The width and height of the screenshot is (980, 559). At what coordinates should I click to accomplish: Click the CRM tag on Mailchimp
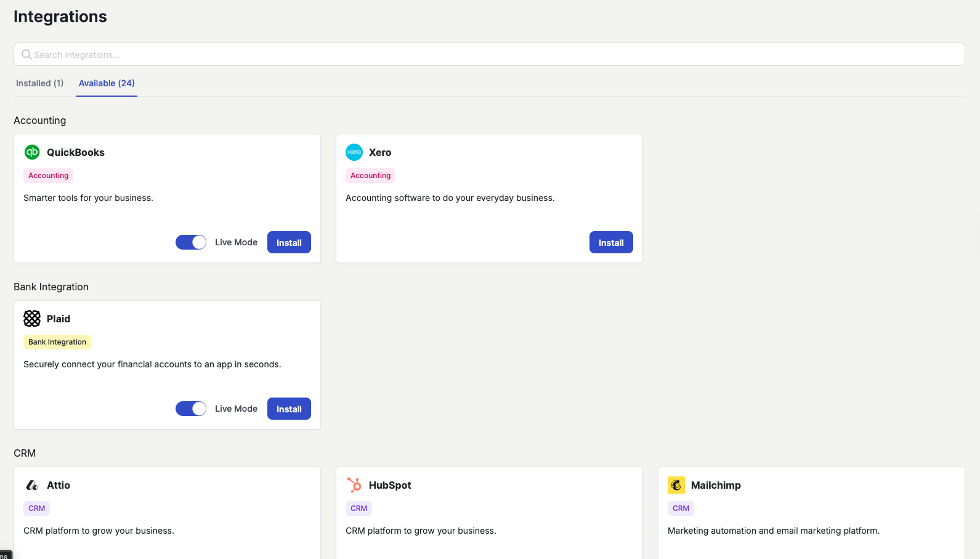point(681,508)
